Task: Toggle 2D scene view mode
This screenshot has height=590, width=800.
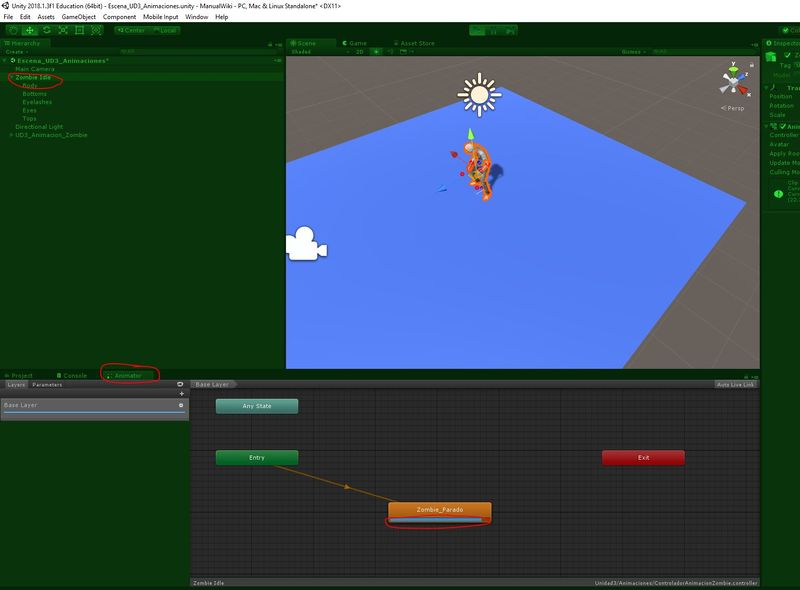Action: 360,52
